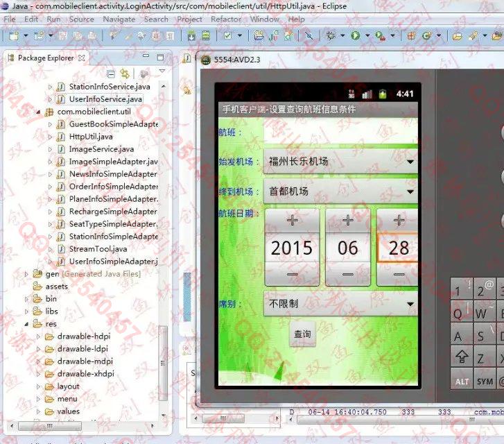Open the Navigate menu
The height and width of the screenshot is (444, 504).
[x=119, y=19]
